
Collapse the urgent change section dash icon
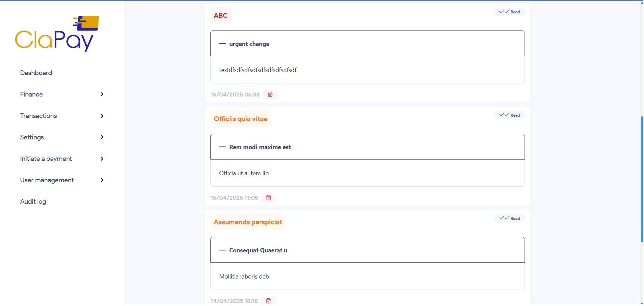[x=222, y=44]
